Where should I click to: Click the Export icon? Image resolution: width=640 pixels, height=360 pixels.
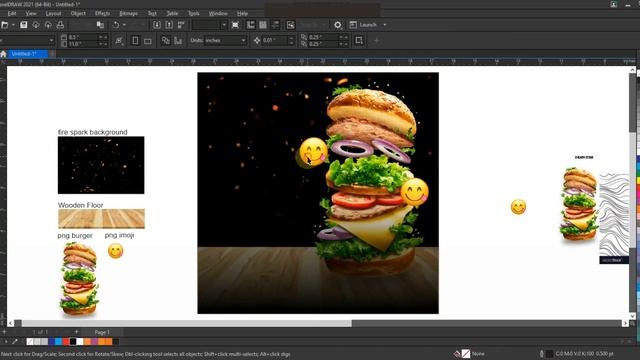click(169, 25)
